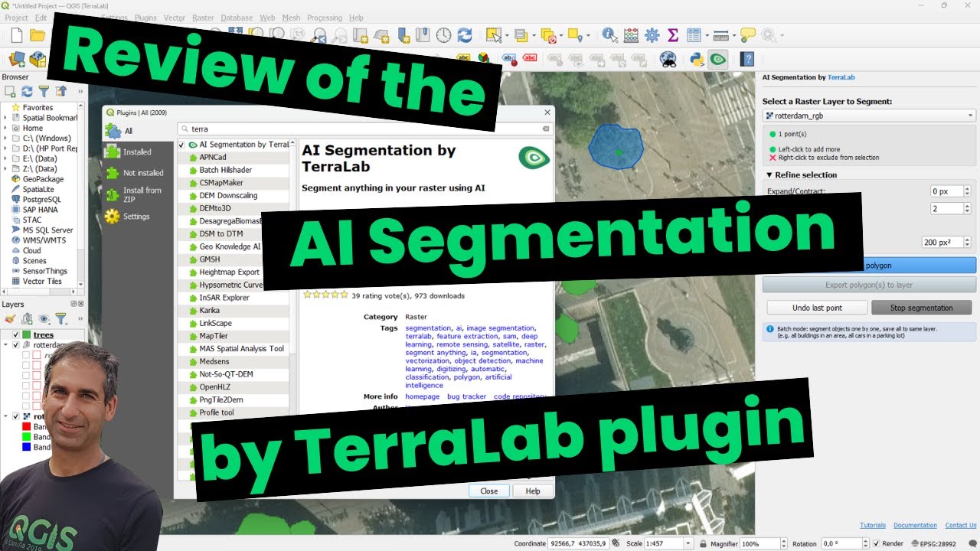The width and height of the screenshot is (980, 551).
Task: Click the Stop segmentation button
Action: [921, 308]
